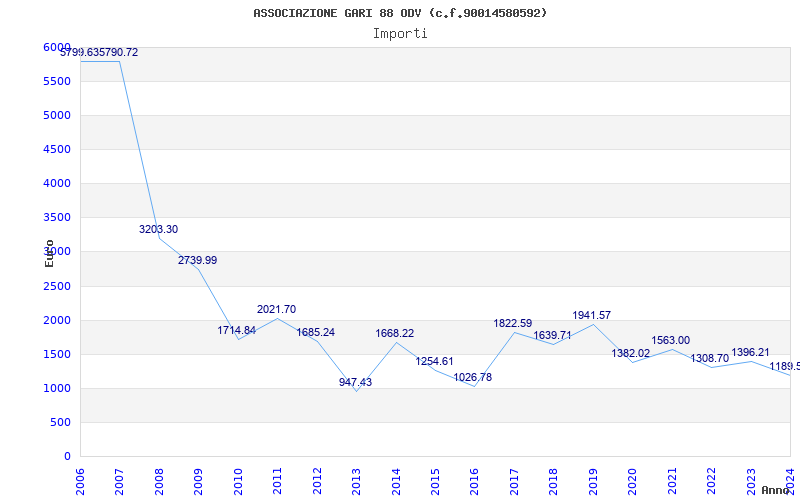Click the 2009 x-axis year label
The image size is (800, 500).
click(x=198, y=482)
